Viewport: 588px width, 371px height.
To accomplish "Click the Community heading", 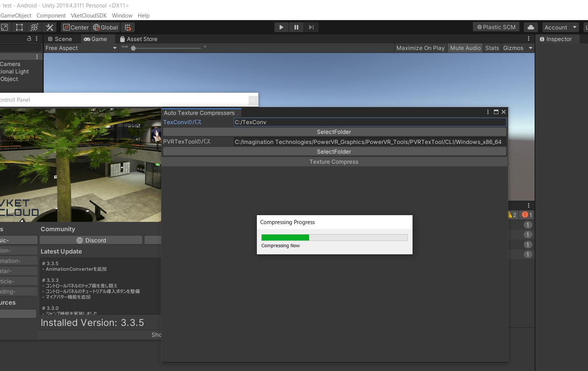I will point(58,229).
